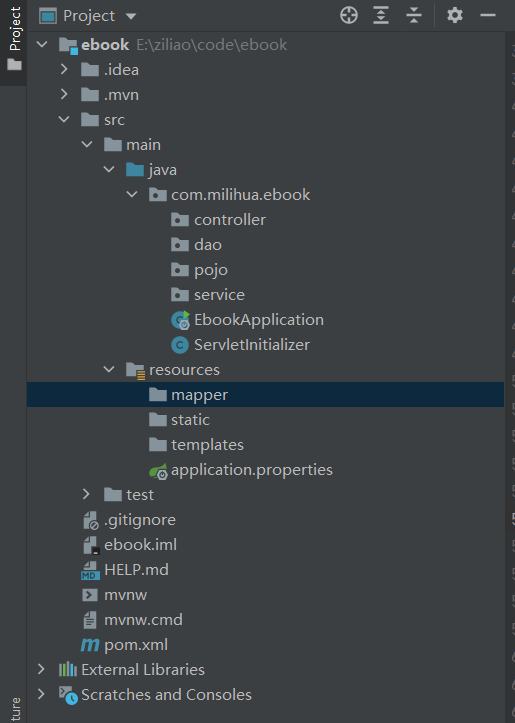Click the Collapse All icon in toolbar
The height and width of the screenshot is (723, 515).
point(414,15)
